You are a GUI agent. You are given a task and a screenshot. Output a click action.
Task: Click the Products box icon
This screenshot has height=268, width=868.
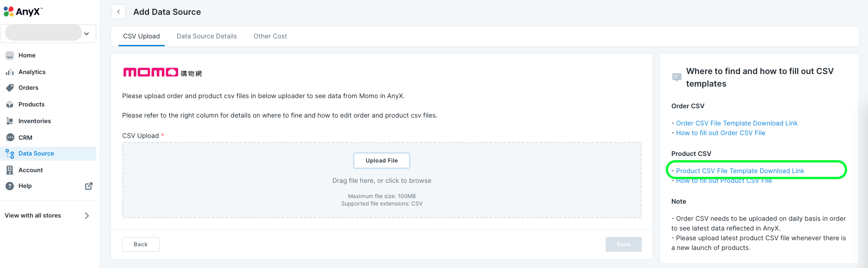tap(10, 105)
